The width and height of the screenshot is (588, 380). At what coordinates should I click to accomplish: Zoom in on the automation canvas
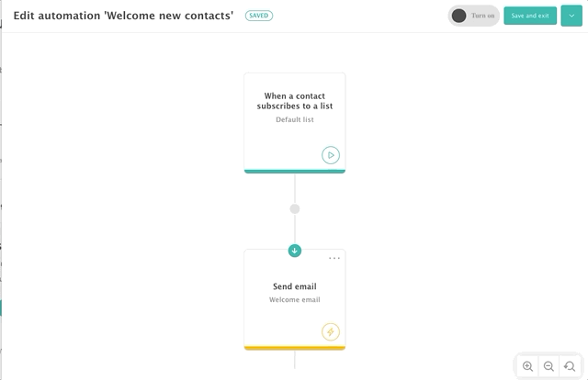(527, 366)
